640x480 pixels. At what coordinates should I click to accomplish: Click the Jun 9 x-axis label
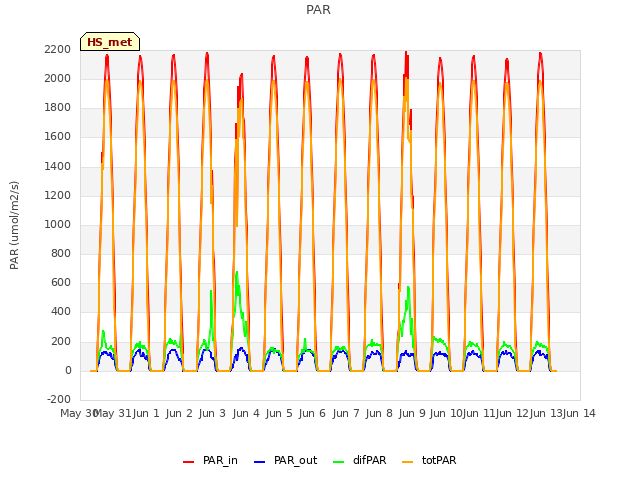tap(412, 413)
